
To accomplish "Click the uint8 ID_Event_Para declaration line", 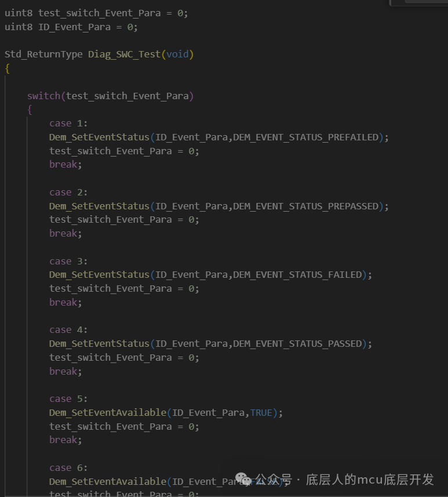I will point(71,27).
